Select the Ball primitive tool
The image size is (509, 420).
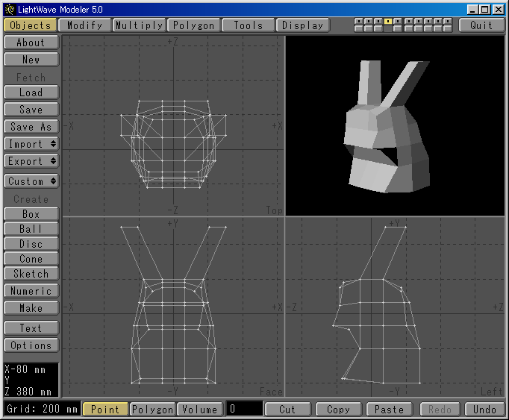tap(31, 229)
